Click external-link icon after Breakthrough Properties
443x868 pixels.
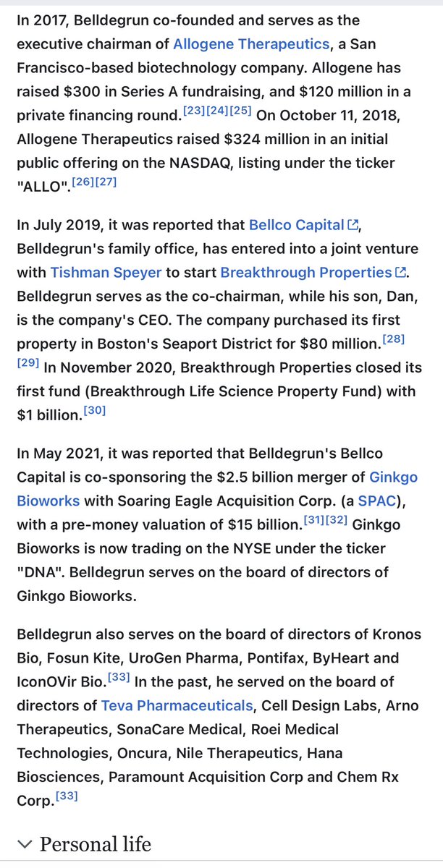[x=401, y=273]
